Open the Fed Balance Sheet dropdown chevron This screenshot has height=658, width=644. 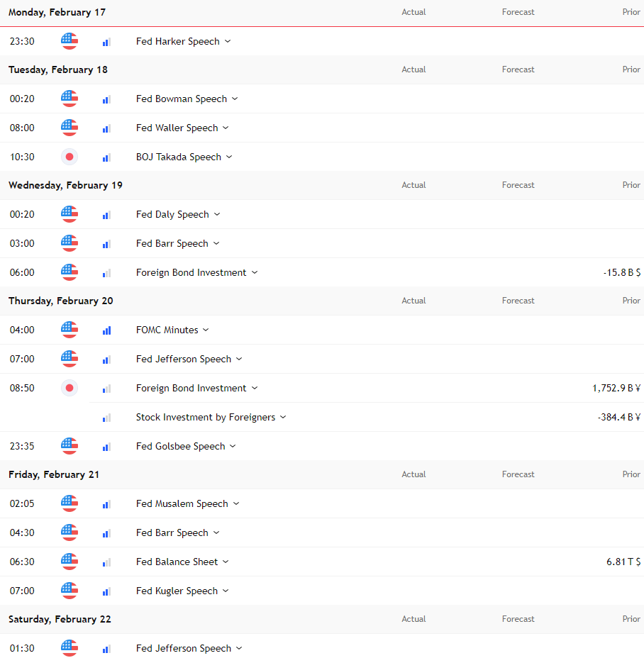click(226, 562)
